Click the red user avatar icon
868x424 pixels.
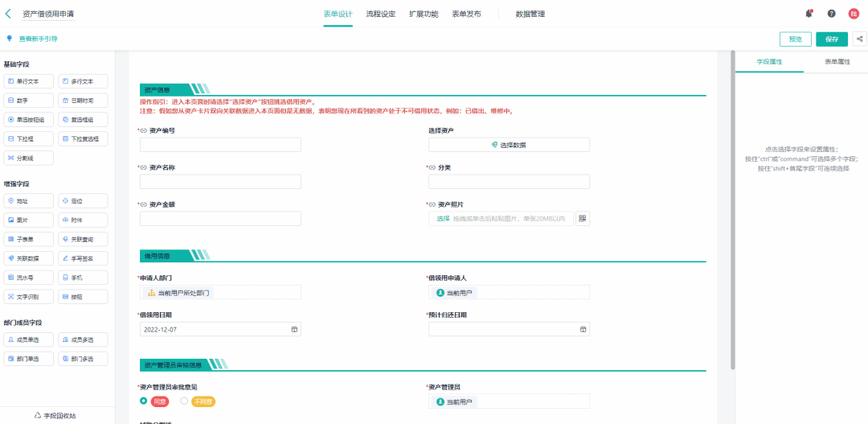854,14
